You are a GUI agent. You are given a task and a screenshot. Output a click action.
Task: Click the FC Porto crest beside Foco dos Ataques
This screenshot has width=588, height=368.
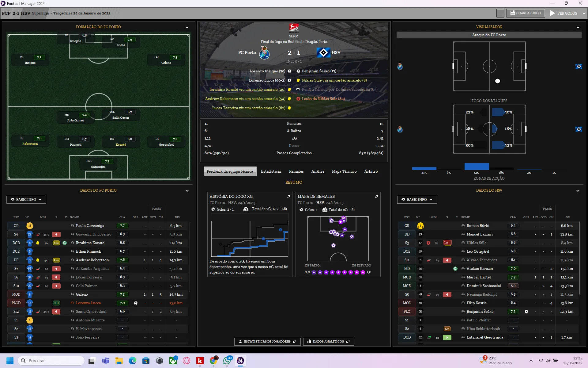coord(400,129)
